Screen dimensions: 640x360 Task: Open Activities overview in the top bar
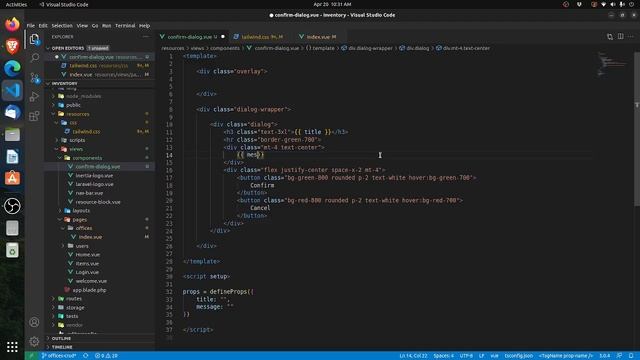coord(16,4)
